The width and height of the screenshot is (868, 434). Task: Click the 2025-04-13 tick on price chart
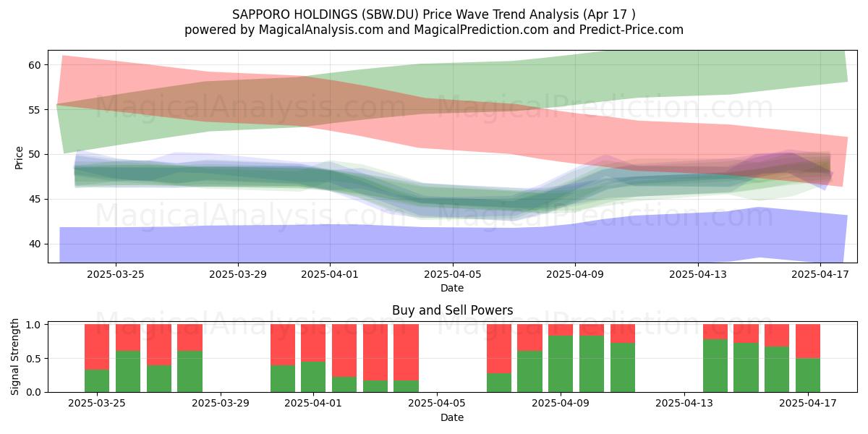coord(698,274)
